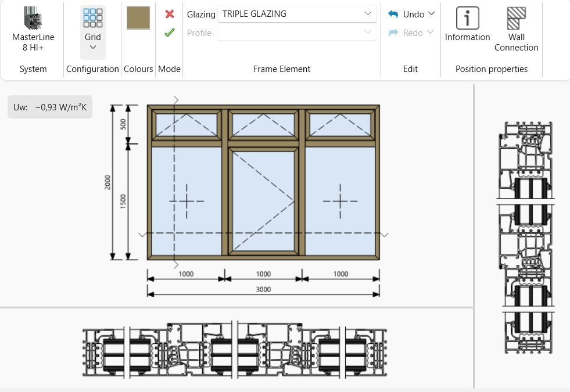Click the Uw 0,93 W/m²K value badge
Viewport: 570px width, 392px height.
[50, 107]
